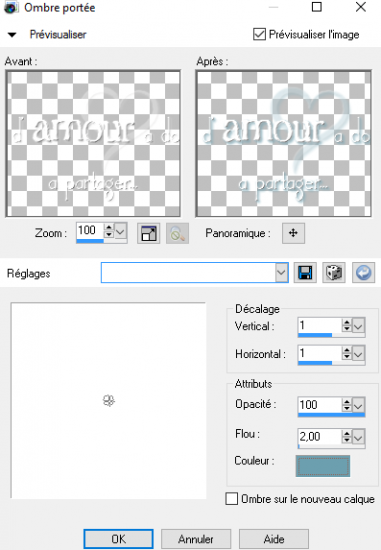Image resolution: width=381 pixels, height=550 pixels.
Task: Toggle the Prévisualiser l'image checkbox
Action: pos(259,34)
